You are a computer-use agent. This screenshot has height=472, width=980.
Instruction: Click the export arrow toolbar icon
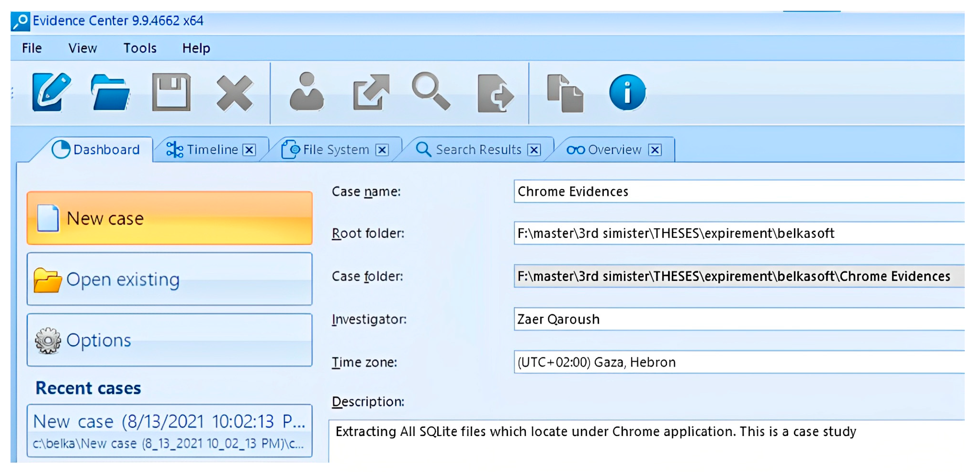(x=371, y=92)
